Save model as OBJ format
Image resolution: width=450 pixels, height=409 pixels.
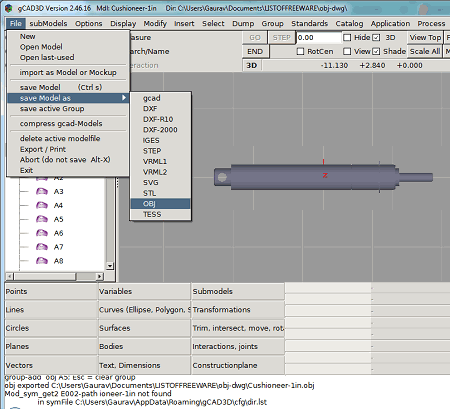(160, 204)
